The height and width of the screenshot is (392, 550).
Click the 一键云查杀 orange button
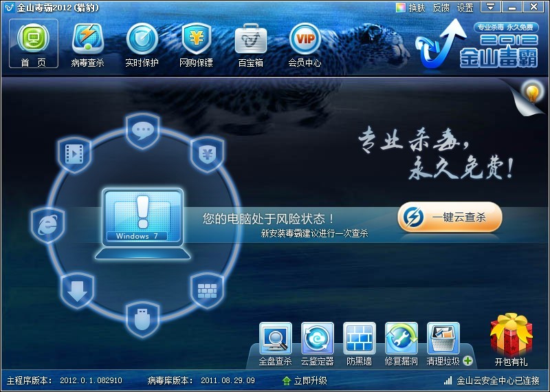pos(450,217)
